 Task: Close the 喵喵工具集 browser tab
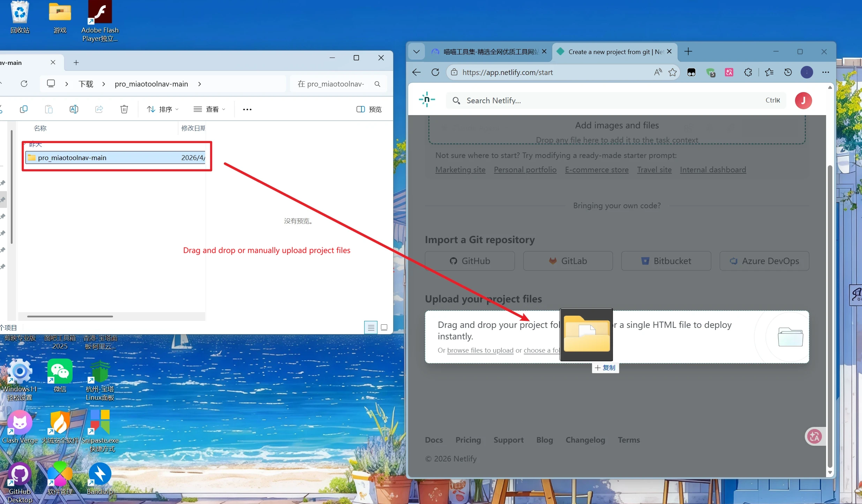[544, 52]
